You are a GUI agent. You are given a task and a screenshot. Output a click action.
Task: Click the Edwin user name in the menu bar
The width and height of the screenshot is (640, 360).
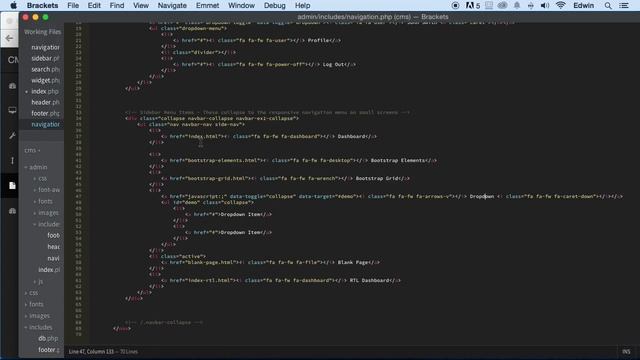tap(583, 5)
